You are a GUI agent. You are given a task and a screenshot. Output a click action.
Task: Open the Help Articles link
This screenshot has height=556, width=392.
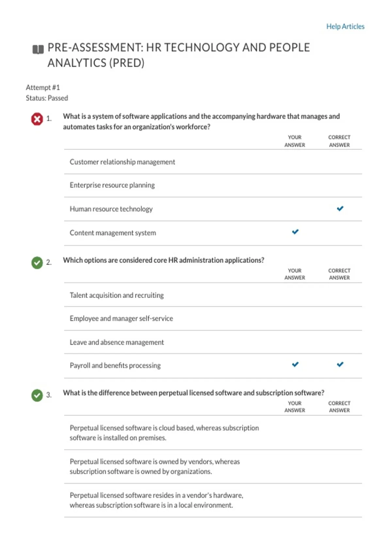pos(345,26)
